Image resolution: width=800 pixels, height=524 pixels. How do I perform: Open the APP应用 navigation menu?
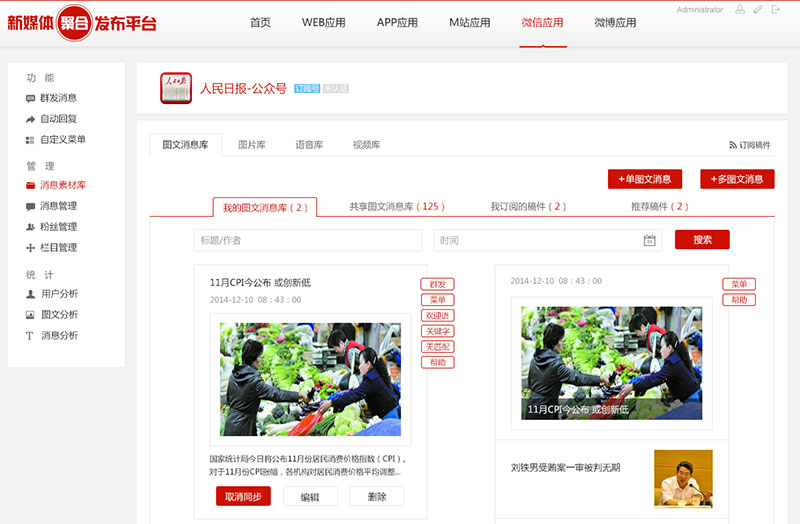tap(397, 23)
